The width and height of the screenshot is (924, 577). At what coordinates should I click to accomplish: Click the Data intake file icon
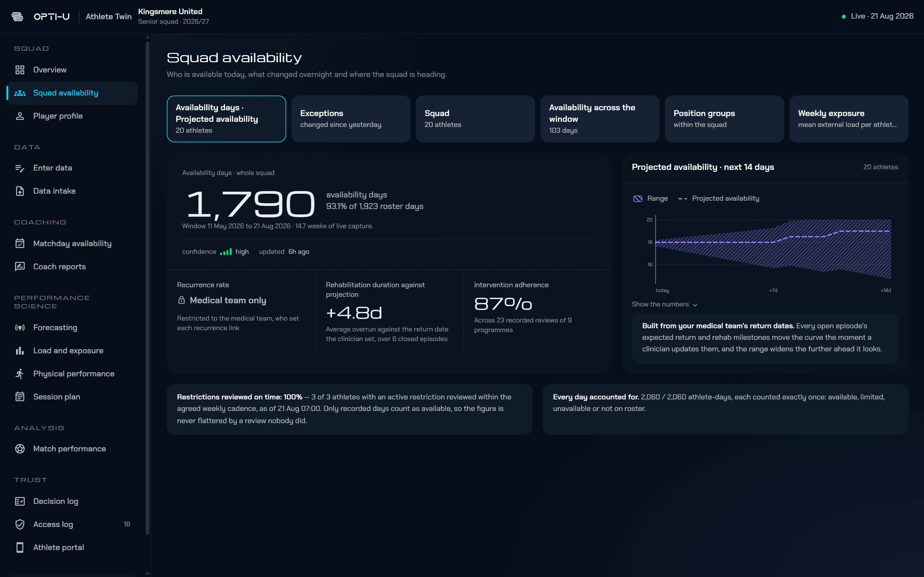click(20, 191)
